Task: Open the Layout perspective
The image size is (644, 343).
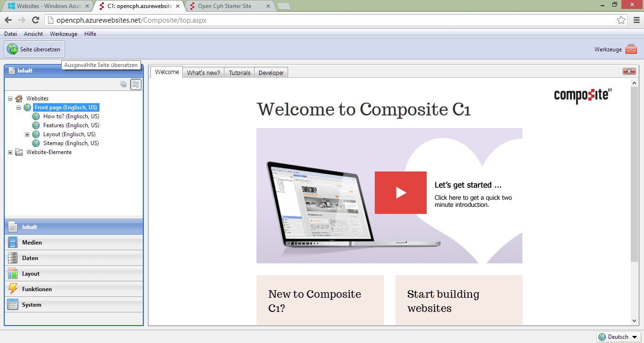Action: [30, 274]
